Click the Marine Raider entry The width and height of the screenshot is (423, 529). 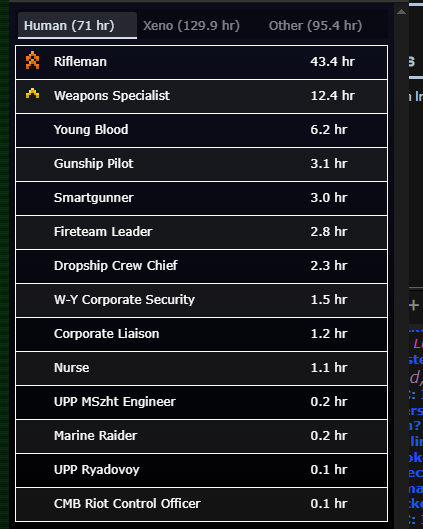pos(201,437)
